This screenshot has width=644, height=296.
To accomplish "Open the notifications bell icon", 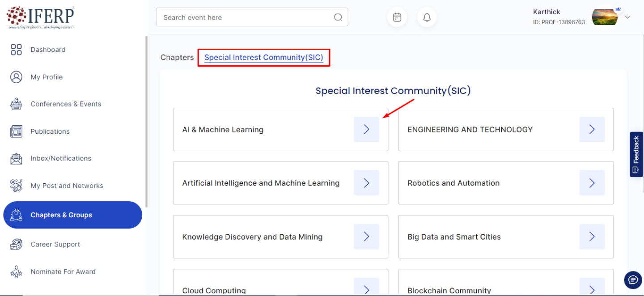I will click(427, 17).
